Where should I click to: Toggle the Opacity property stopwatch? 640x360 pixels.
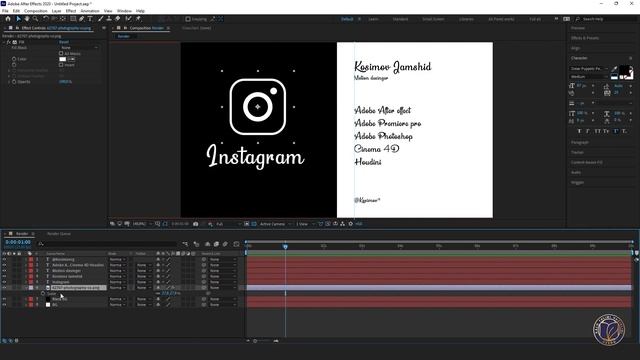(x=14, y=82)
